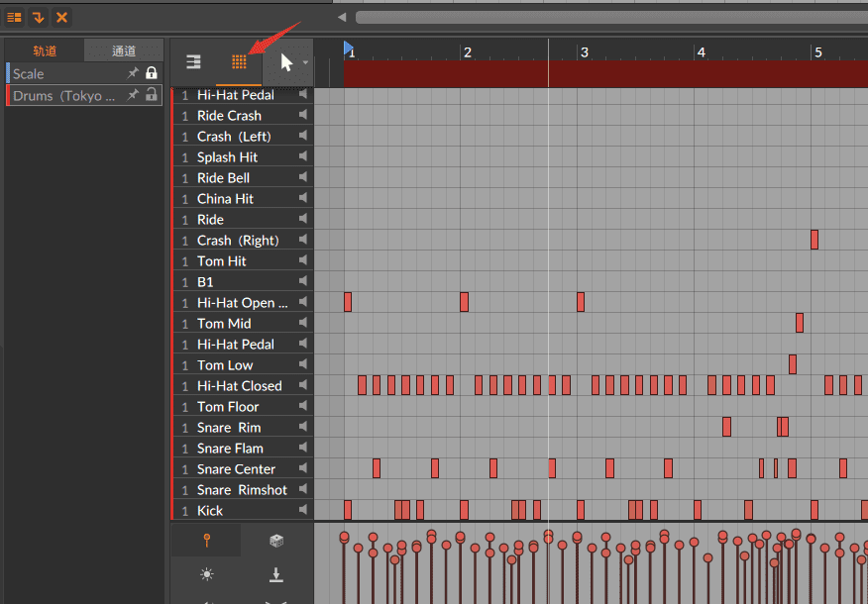Click the orange down-arrow follow button
Viewport: 868px width, 604px height.
coord(39,17)
